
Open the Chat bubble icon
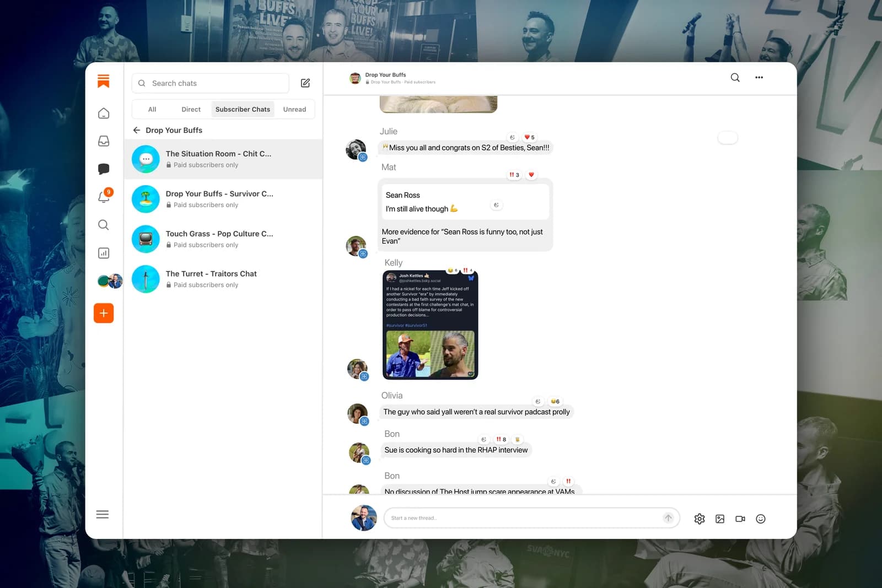(104, 169)
